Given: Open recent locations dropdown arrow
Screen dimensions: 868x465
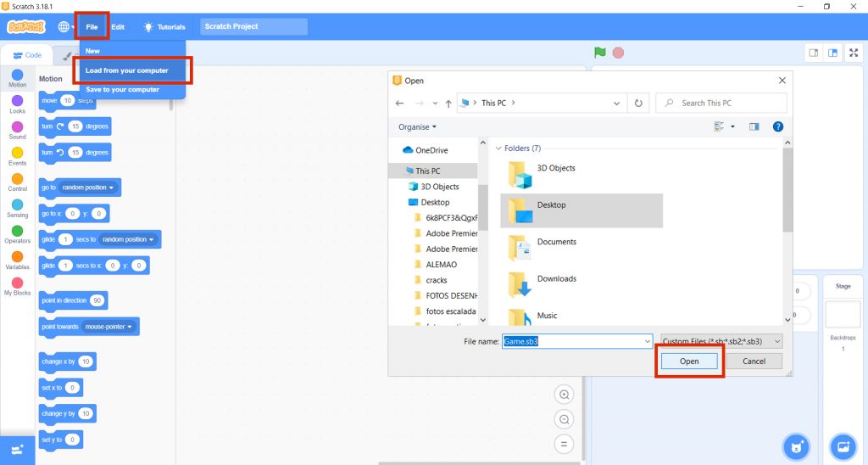Looking at the screenshot, I should click(x=435, y=103).
